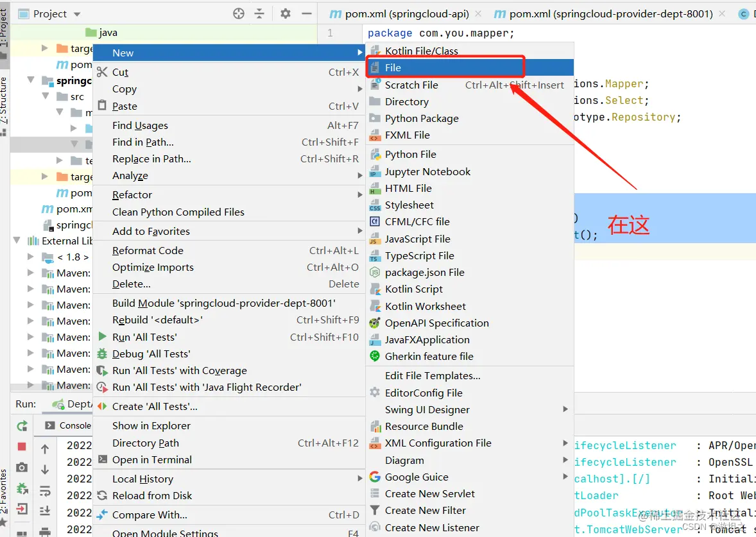Choose File in New submenu

tap(470, 68)
